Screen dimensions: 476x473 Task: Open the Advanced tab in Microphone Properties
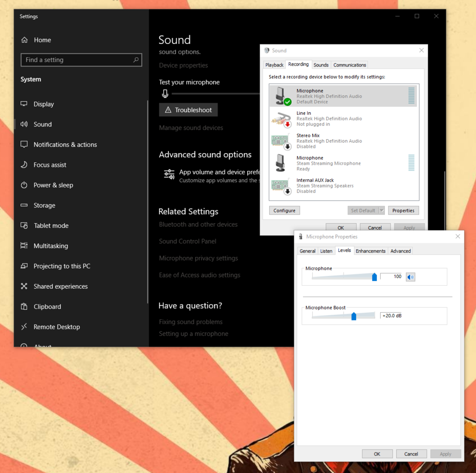coord(400,251)
